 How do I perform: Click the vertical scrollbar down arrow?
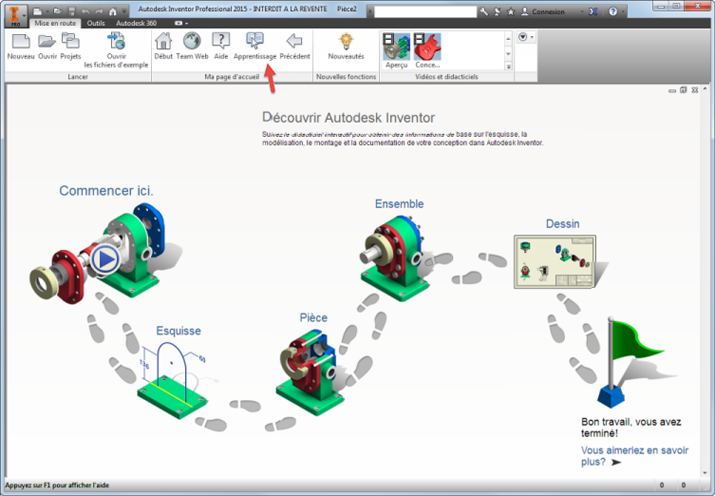705,473
